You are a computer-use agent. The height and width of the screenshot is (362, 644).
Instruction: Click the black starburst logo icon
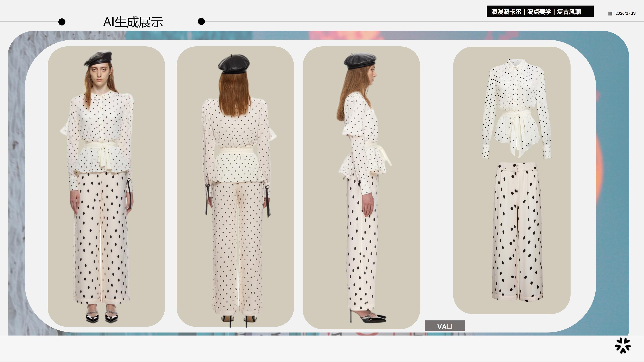(x=623, y=346)
